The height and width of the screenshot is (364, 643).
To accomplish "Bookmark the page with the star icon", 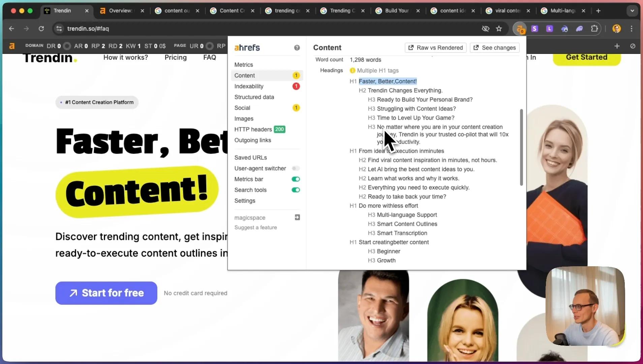I will 499,29.
